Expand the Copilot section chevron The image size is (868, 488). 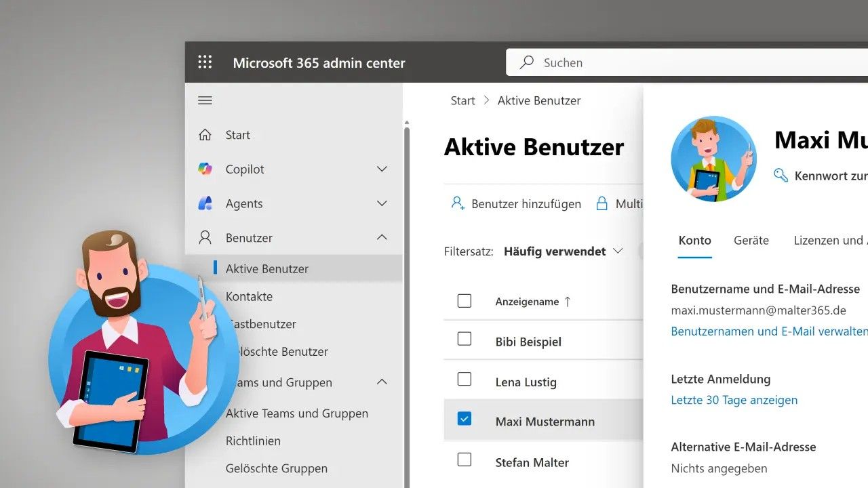pyautogui.click(x=382, y=169)
